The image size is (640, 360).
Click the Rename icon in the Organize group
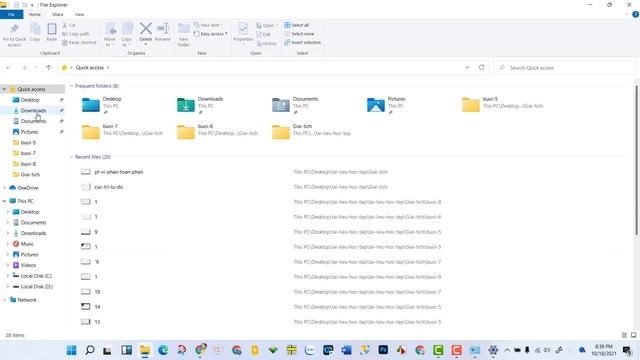tap(163, 29)
